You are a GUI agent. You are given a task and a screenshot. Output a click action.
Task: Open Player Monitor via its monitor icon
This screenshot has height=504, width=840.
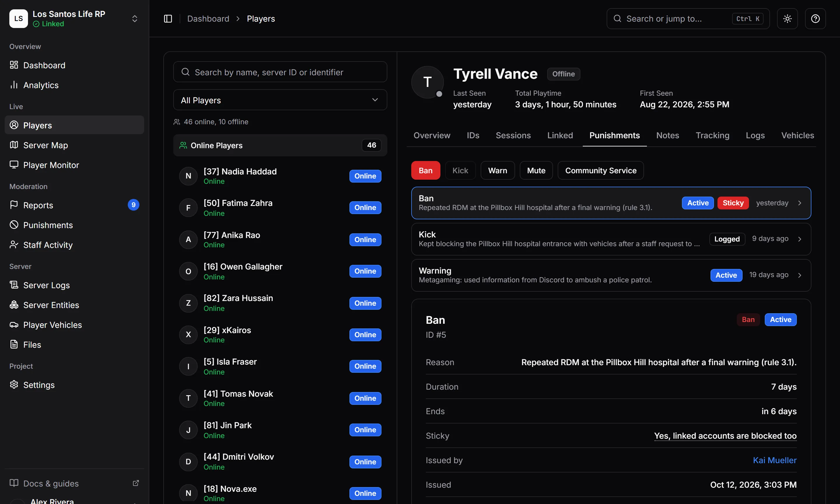click(x=14, y=165)
